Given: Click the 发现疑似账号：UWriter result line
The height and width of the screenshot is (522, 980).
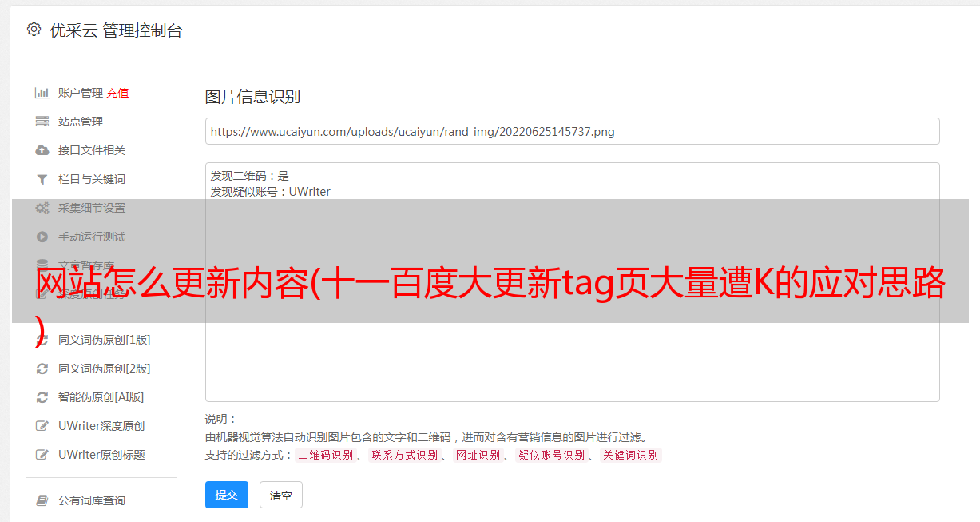Looking at the screenshot, I should click(x=270, y=192).
